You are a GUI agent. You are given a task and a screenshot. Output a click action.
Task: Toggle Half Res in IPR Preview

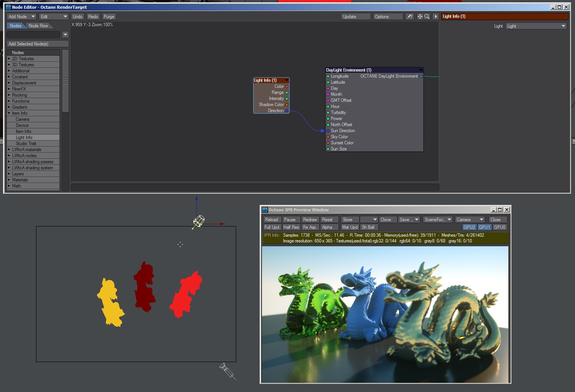tap(291, 227)
